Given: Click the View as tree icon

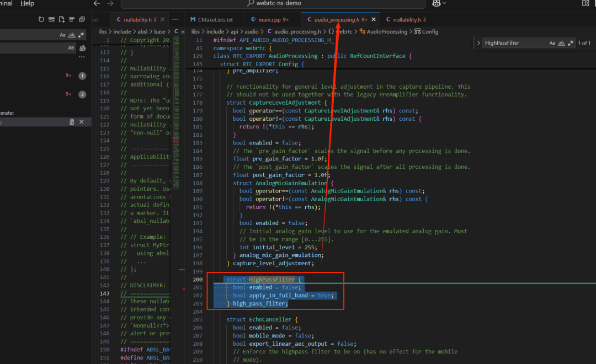Looking at the screenshot, I should point(71,19).
